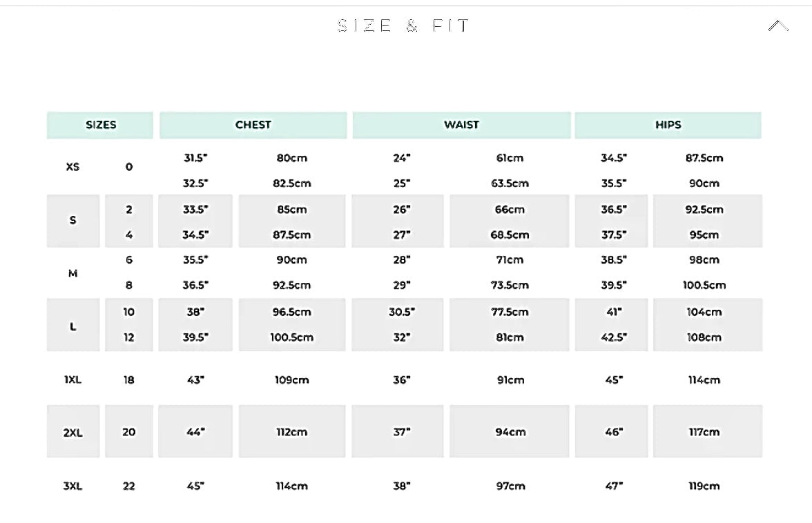Image resolution: width=812 pixels, height=523 pixels.
Task: Select the S size row label
Action: click(73, 221)
